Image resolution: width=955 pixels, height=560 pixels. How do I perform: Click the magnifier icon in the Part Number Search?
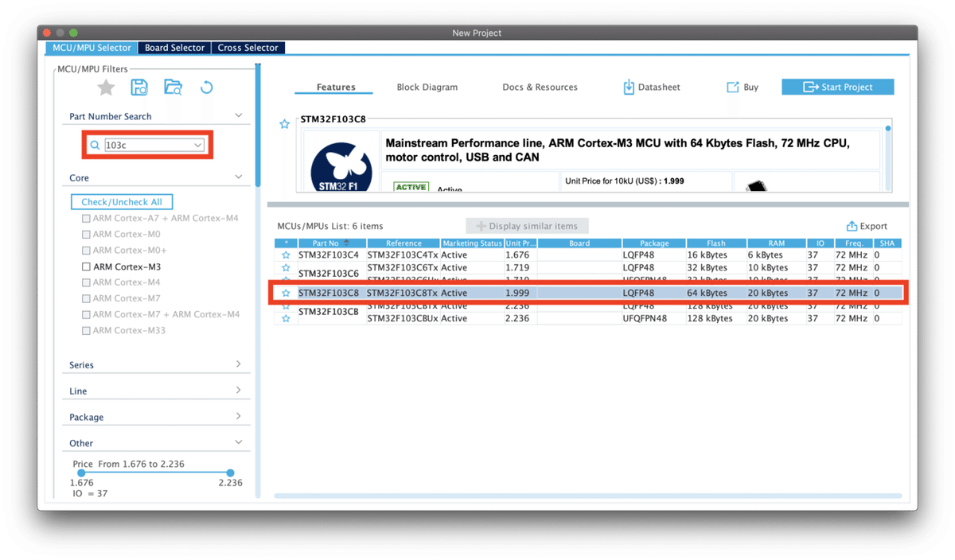click(95, 146)
